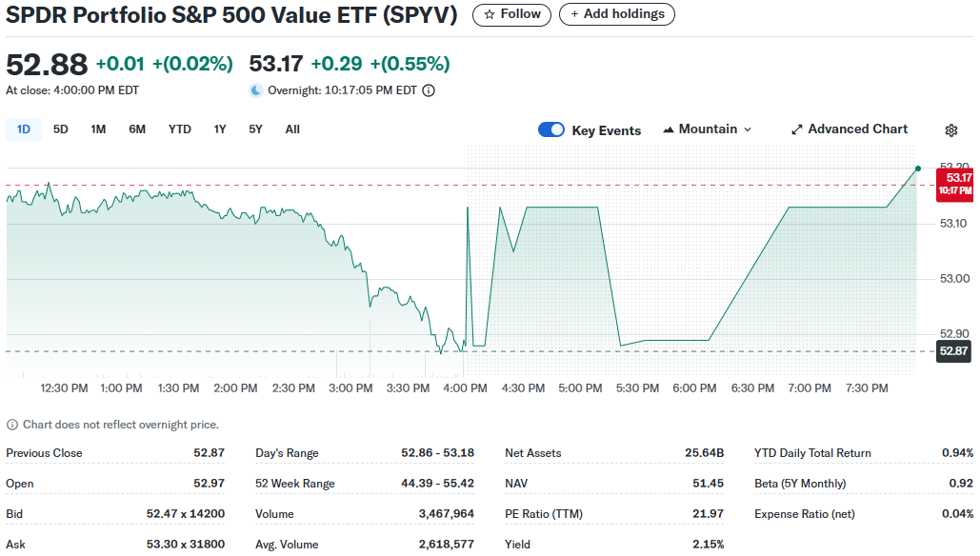Select the YTD range tab
The height and width of the screenshot is (556, 980).
point(180,129)
